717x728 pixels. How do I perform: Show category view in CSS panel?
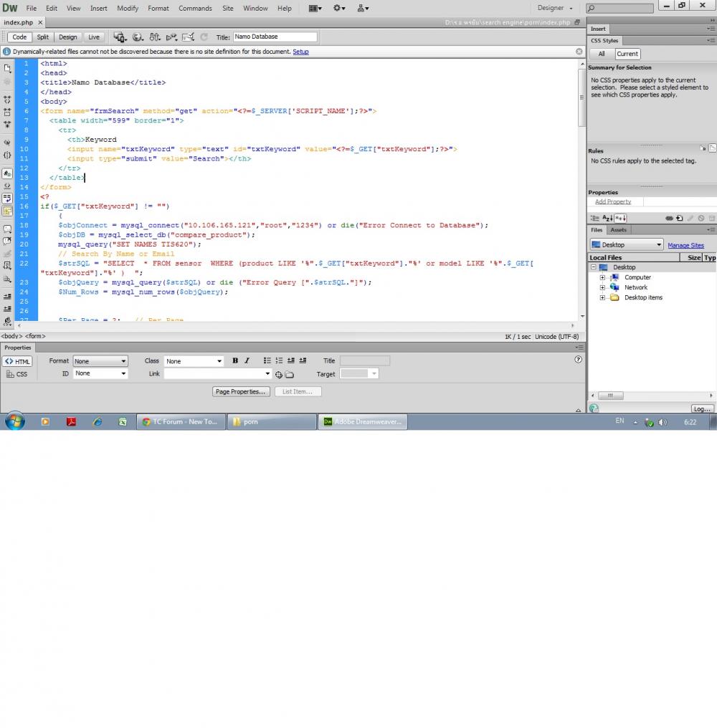[595, 218]
